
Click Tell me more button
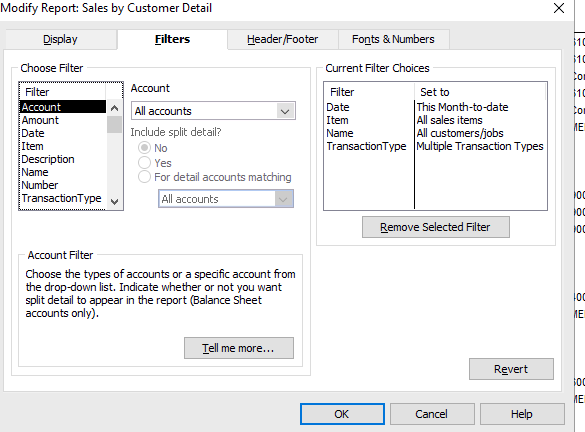pos(239,348)
